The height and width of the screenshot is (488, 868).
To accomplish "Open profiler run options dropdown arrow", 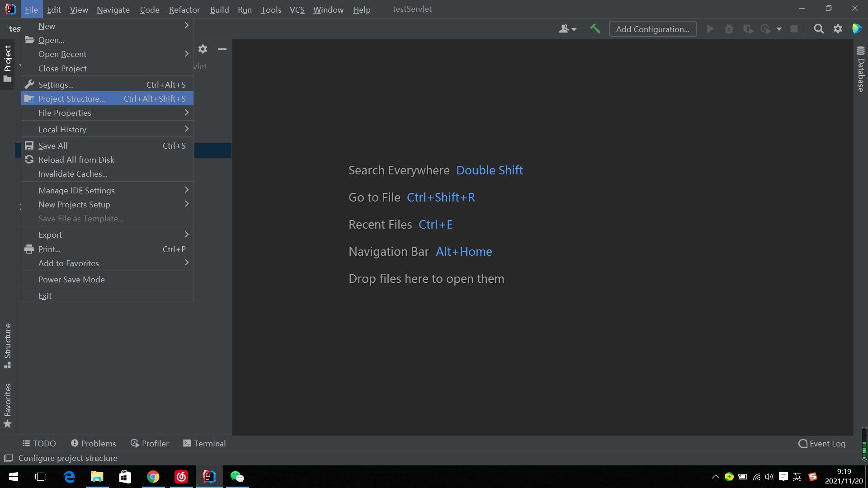I will 779,29.
